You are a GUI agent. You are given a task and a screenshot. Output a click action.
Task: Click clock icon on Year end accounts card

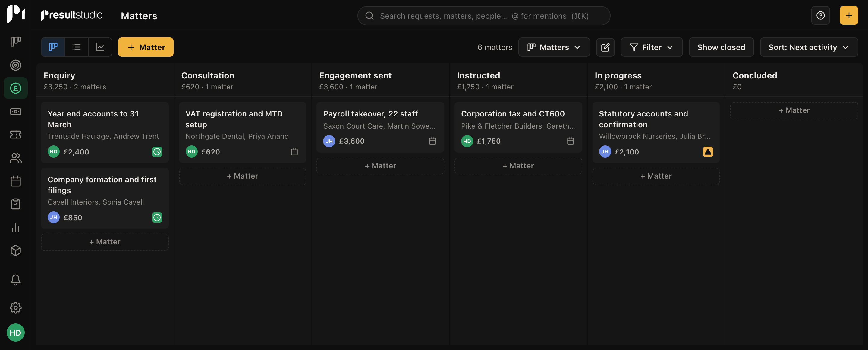click(x=157, y=152)
